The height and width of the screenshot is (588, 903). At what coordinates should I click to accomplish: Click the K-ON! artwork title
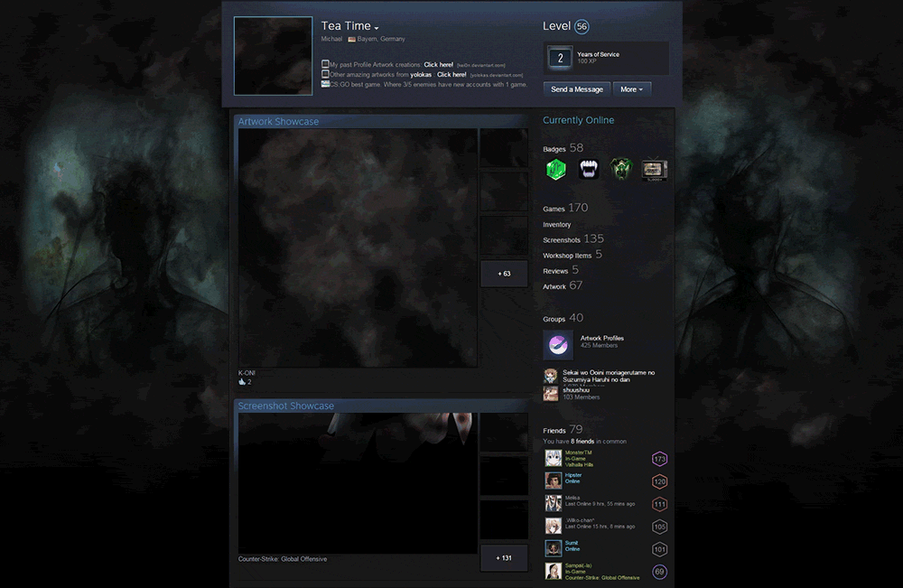tap(247, 373)
